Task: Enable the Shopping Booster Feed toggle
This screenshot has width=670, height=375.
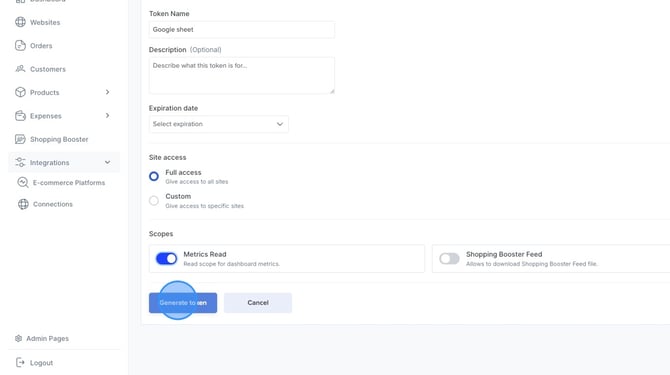Action: click(x=449, y=258)
